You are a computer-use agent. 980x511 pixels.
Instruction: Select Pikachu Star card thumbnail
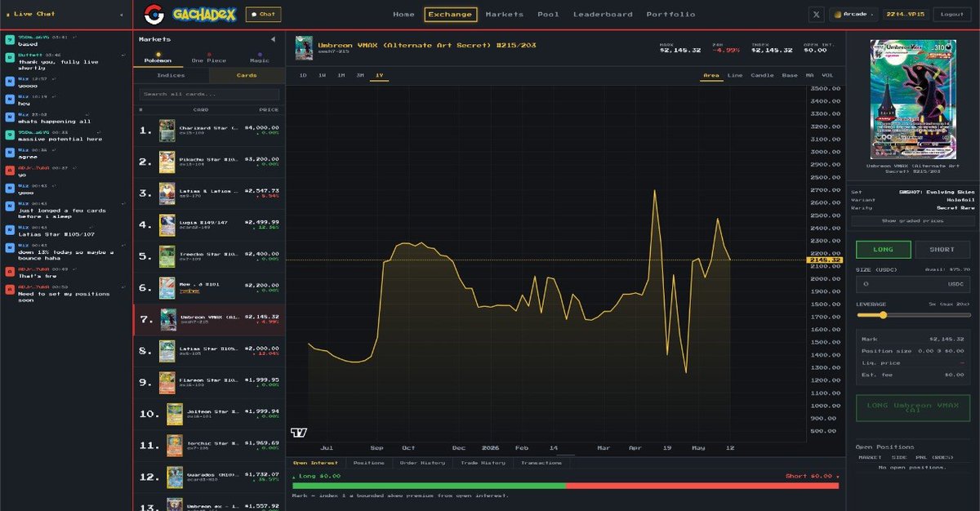pos(167,162)
